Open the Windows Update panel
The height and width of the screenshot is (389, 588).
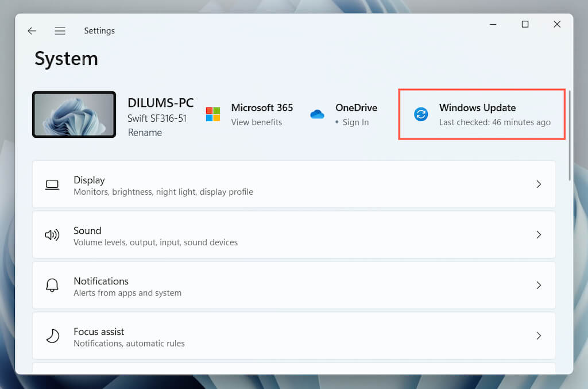coord(481,114)
